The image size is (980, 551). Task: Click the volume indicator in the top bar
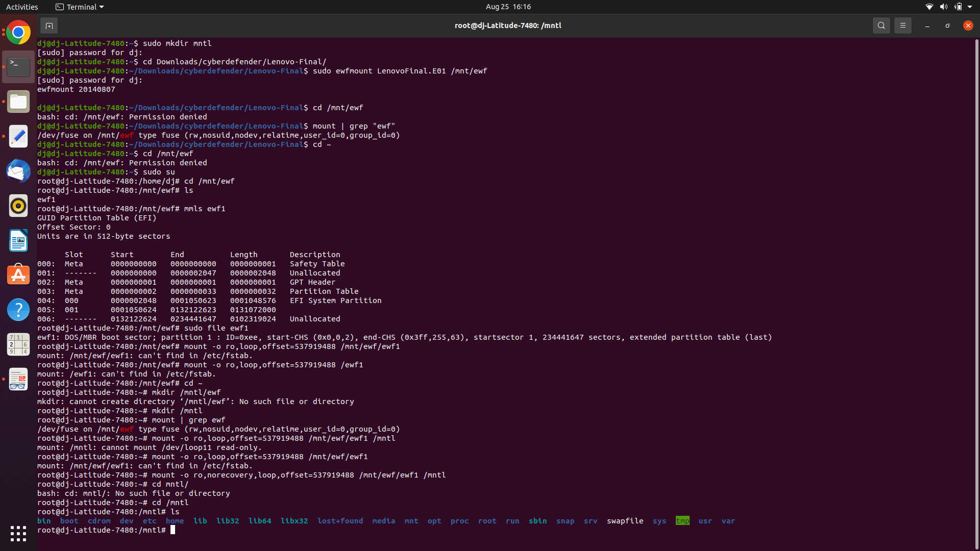tap(943, 7)
